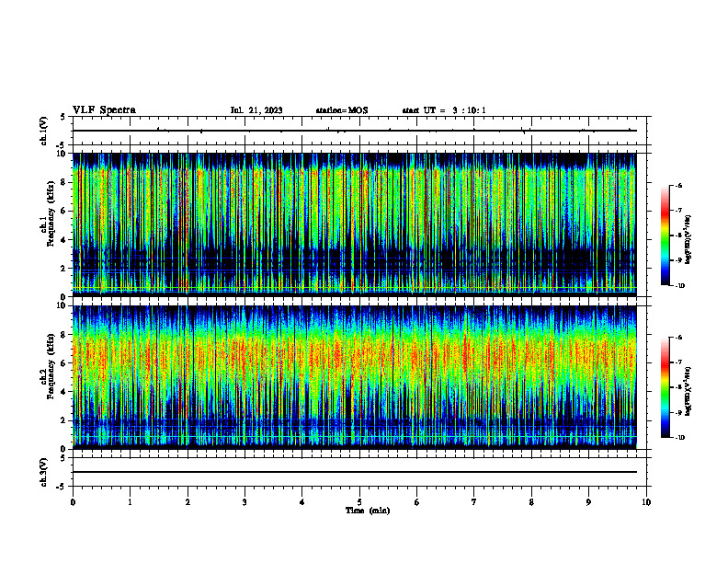Click the "Time (min)" x-axis label
This screenshot has width=728, height=563.
click(368, 511)
